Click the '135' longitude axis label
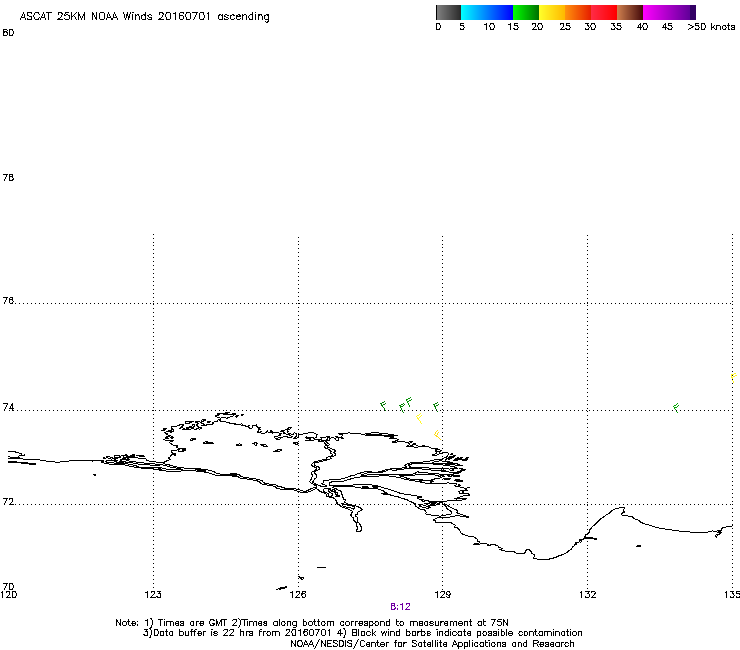The image size is (740, 650). (x=732, y=594)
